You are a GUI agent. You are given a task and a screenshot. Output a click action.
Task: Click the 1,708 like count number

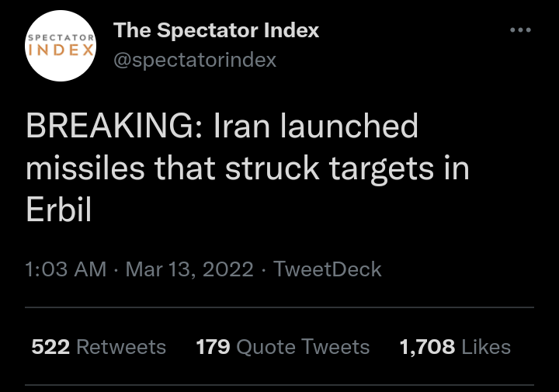point(427,346)
